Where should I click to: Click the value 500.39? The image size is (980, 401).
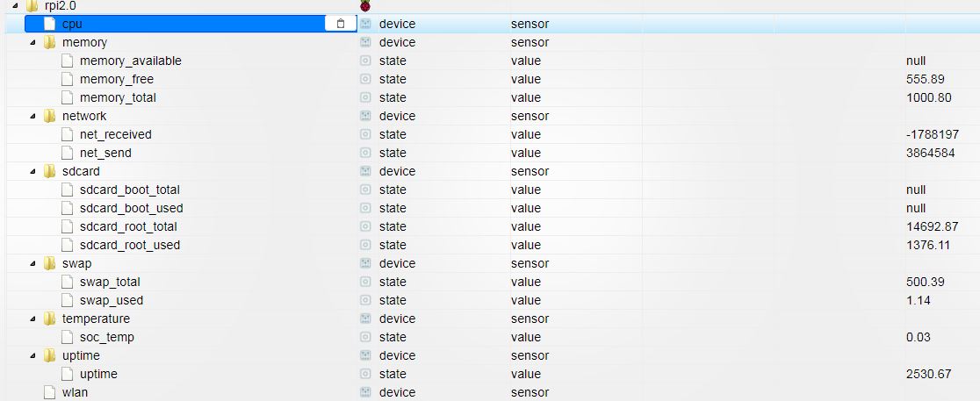[x=925, y=283]
